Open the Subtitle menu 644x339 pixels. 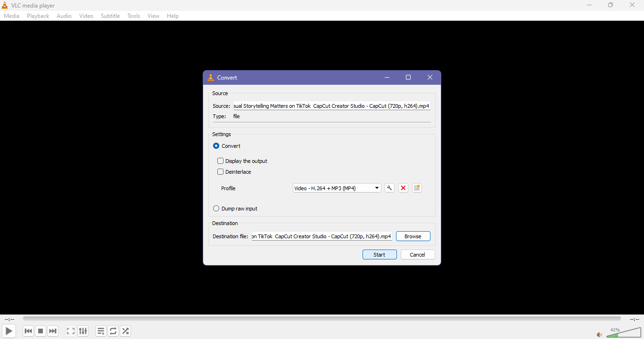(110, 16)
